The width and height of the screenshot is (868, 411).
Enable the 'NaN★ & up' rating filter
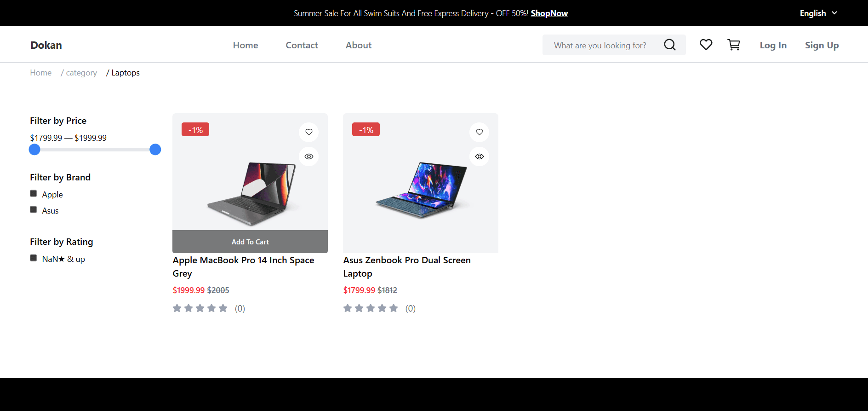pos(34,258)
